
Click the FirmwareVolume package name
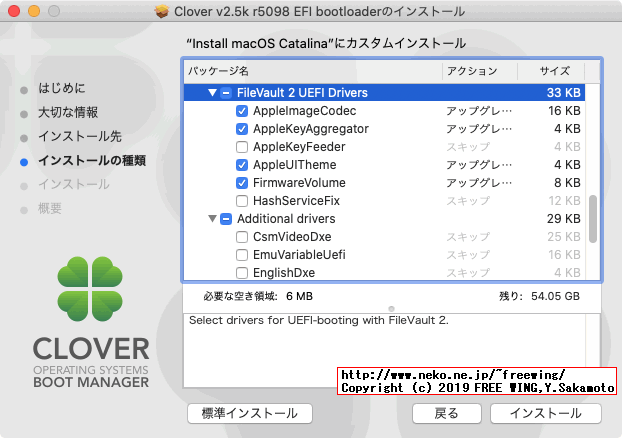tap(299, 183)
